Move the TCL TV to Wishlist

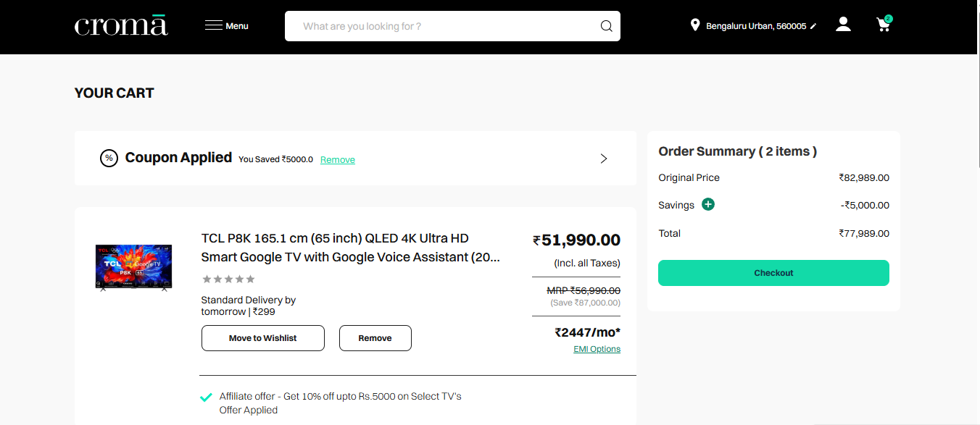[x=262, y=338]
